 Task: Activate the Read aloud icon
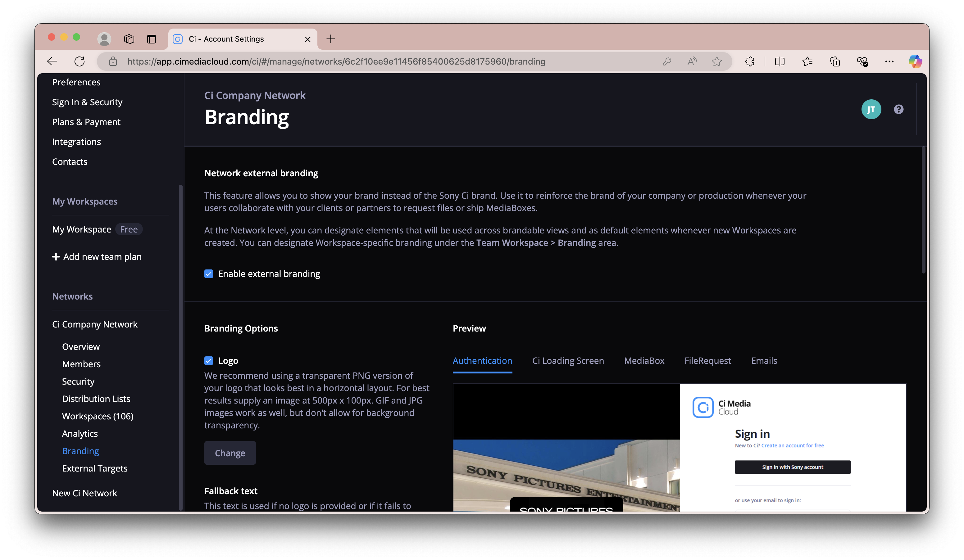692,61
